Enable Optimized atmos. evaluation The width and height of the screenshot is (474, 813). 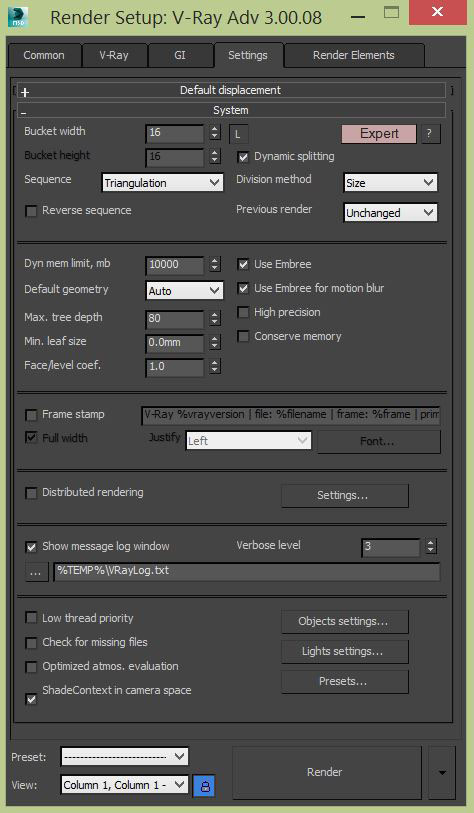[x=31, y=667]
